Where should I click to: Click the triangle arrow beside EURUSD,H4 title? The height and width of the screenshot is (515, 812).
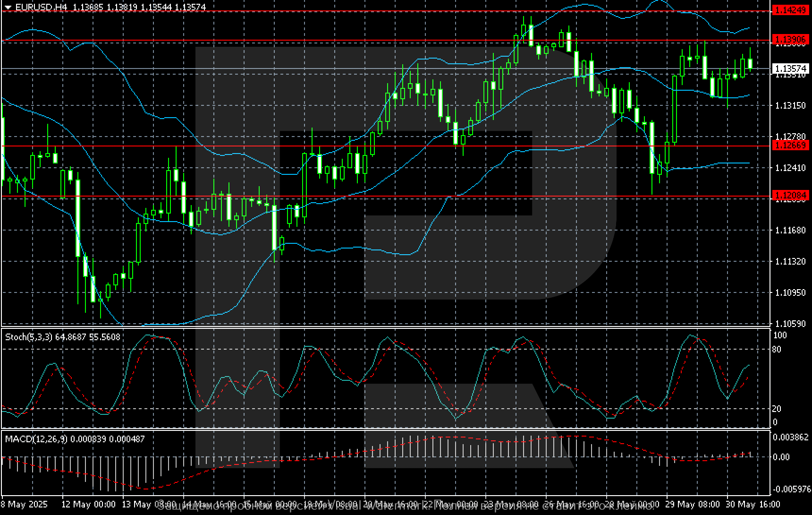click(x=8, y=8)
